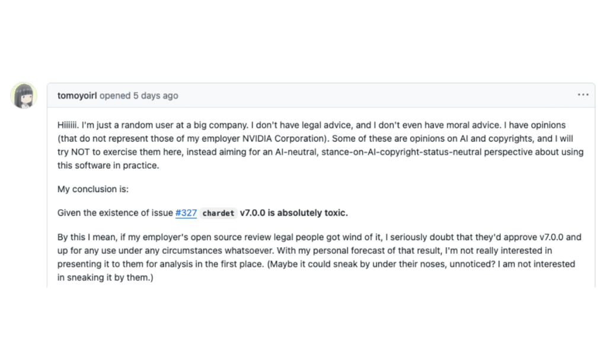Screen dimensions: 607x364
Task: Click the chardet inline code label
Action: (x=218, y=213)
